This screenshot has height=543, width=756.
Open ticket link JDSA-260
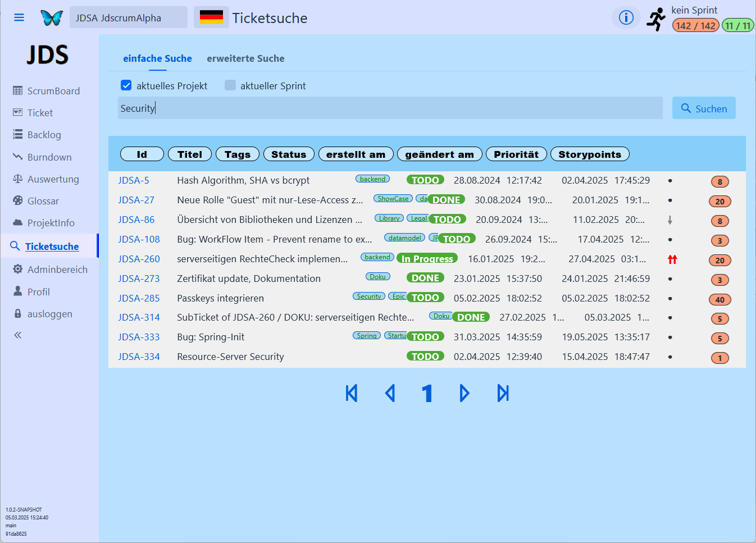139,259
